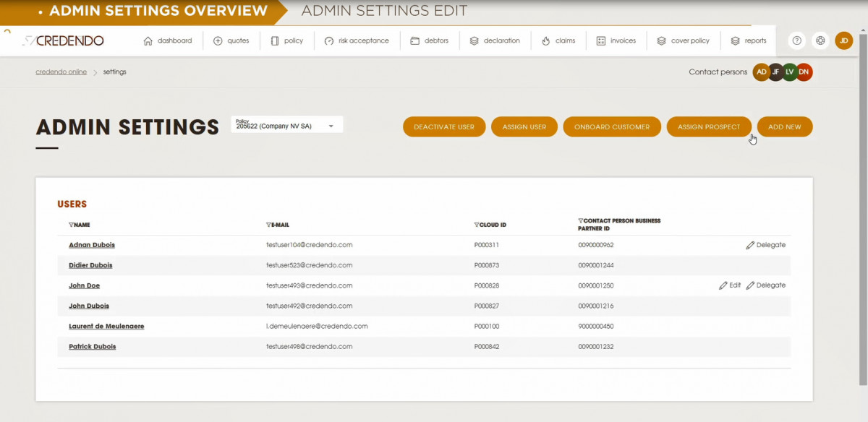This screenshot has height=422, width=868.
Task: Open the JD user avatar
Action: [844, 40]
